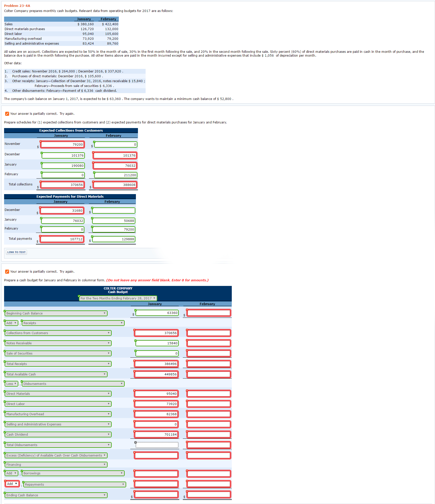Screen dimensions: 435x504
Task: Edit January collections field showing 190080
Action: click(63, 166)
